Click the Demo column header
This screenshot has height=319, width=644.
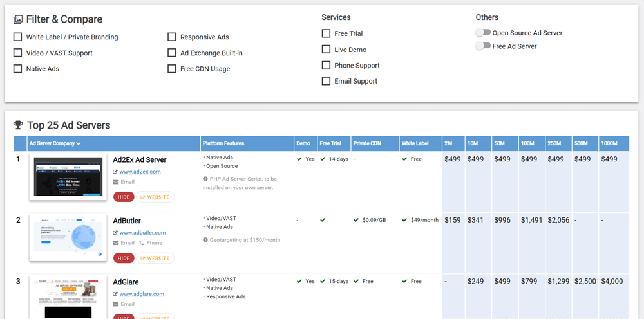coord(305,143)
